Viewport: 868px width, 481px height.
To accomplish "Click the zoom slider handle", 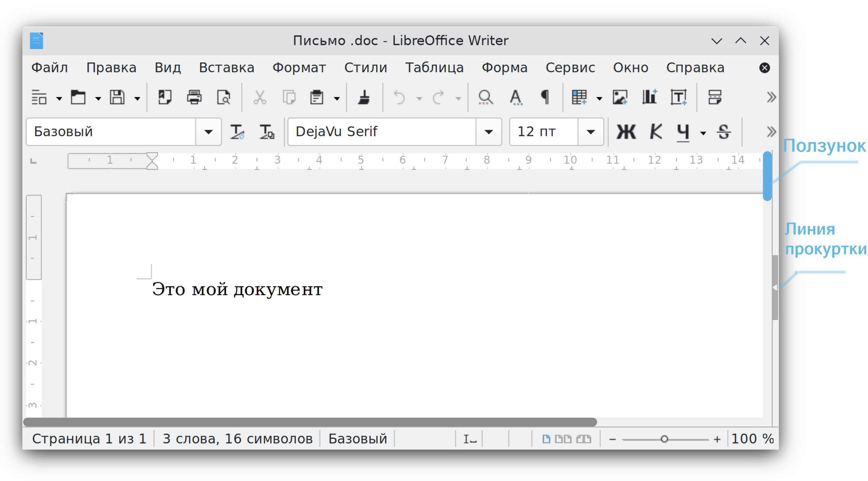I will point(664,439).
